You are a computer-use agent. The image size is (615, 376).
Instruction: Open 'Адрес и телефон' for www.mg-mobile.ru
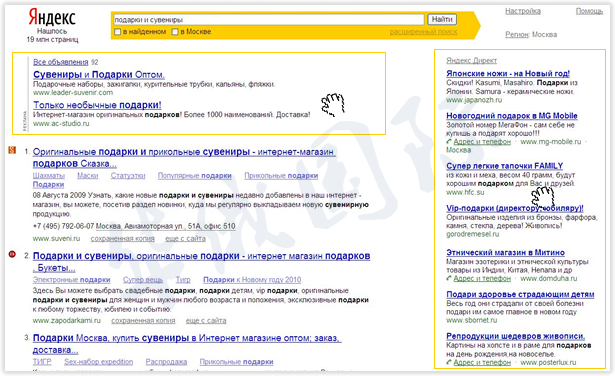(x=482, y=142)
